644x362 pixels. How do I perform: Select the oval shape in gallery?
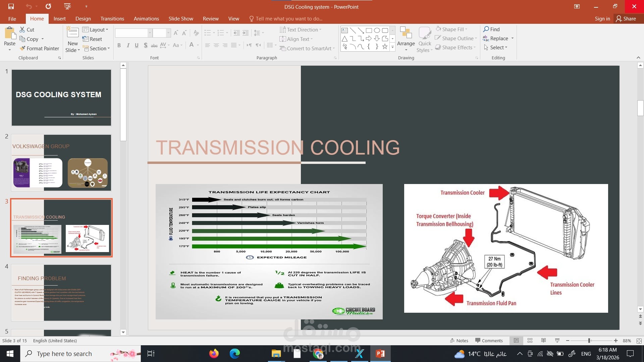pyautogui.click(x=377, y=30)
